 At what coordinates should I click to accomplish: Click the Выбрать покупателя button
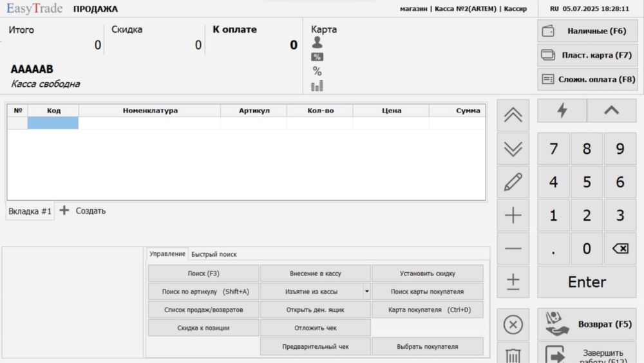click(x=428, y=346)
